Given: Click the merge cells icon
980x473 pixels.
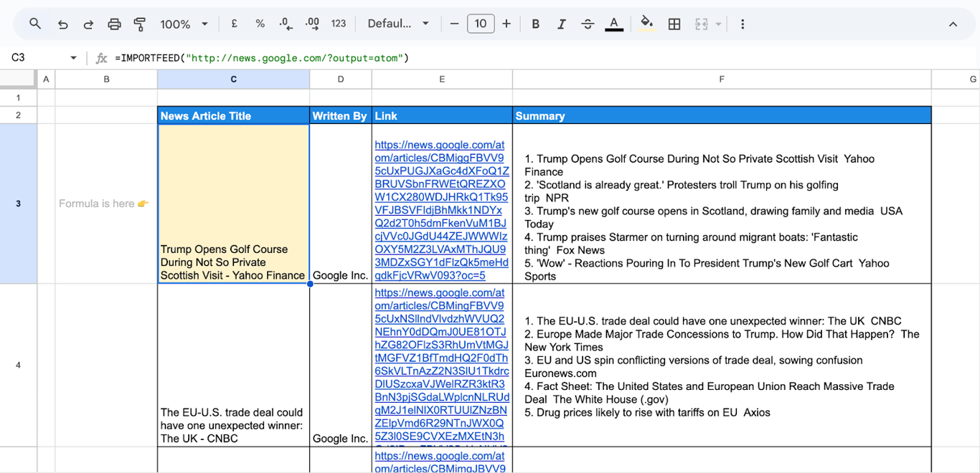Looking at the screenshot, I should (702, 24).
